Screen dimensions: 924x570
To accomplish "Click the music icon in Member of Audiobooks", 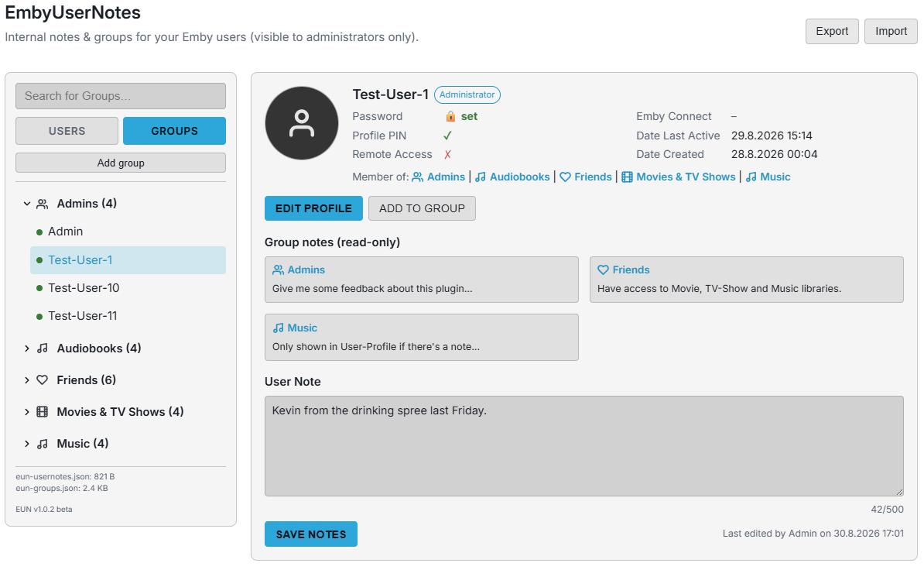I will pyautogui.click(x=481, y=177).
